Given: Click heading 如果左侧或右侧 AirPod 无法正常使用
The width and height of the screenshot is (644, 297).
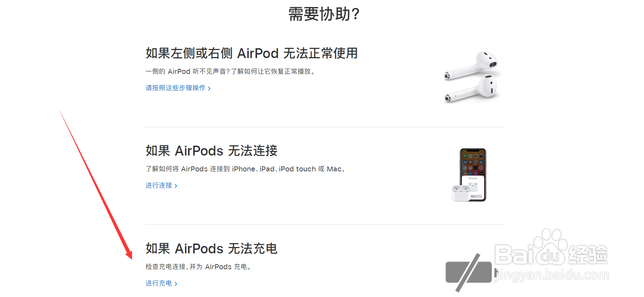Looking at the screenshot, I should [x=251, y=53].
